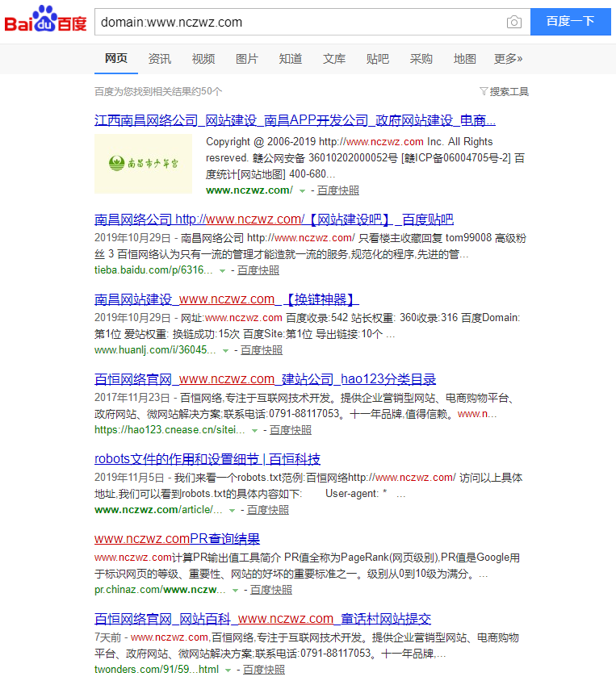Open result robots文件的作用和设置细节

point(207,459)
